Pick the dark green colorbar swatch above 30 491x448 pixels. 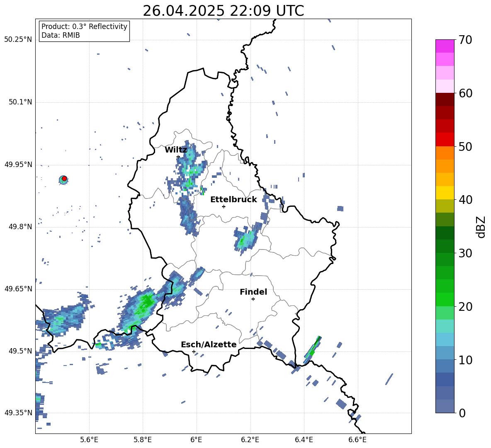pos(445,246)
